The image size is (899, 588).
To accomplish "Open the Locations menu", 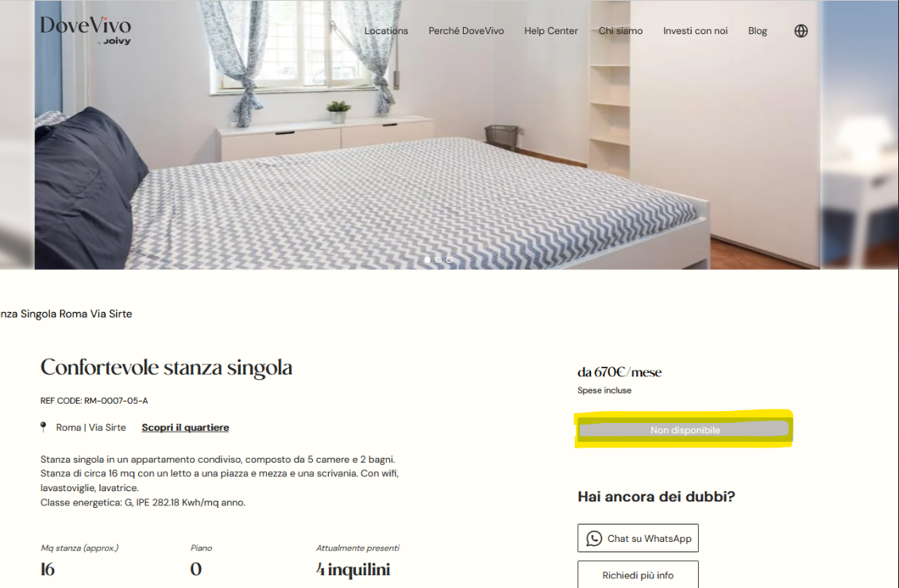I will [387, 31].
